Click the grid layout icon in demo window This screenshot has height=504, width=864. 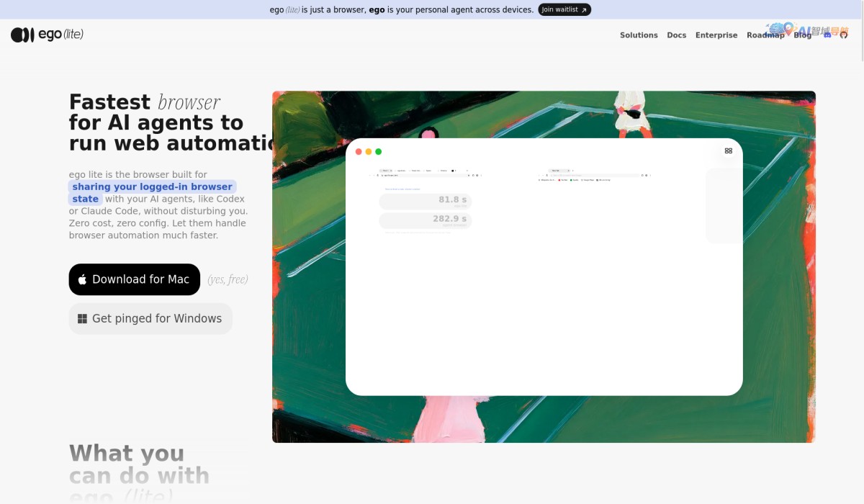click(728, 151)
